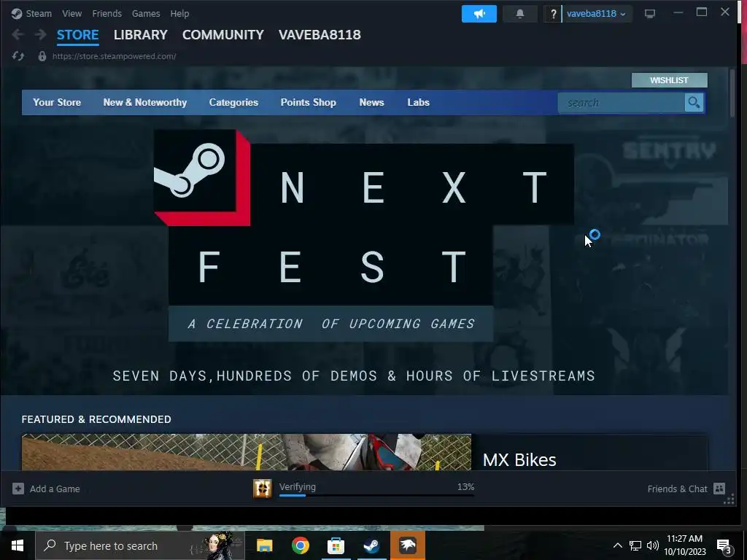Click the store page vertical scrollbar
Screen dimensions: 747x560
(732, 93)
